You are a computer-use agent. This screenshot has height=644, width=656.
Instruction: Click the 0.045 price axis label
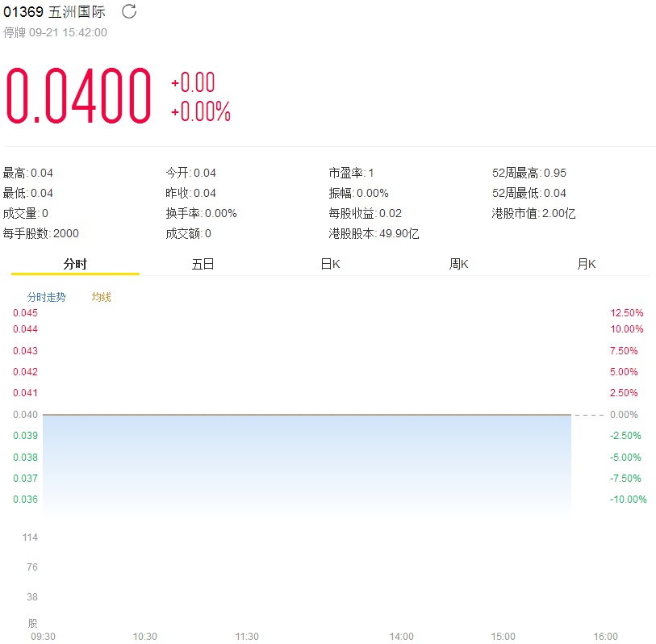pos(26,313)
